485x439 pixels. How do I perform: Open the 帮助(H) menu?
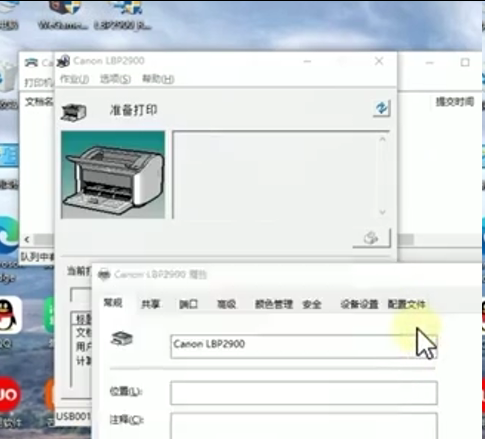pyautogui.click(x=158, y=79)
